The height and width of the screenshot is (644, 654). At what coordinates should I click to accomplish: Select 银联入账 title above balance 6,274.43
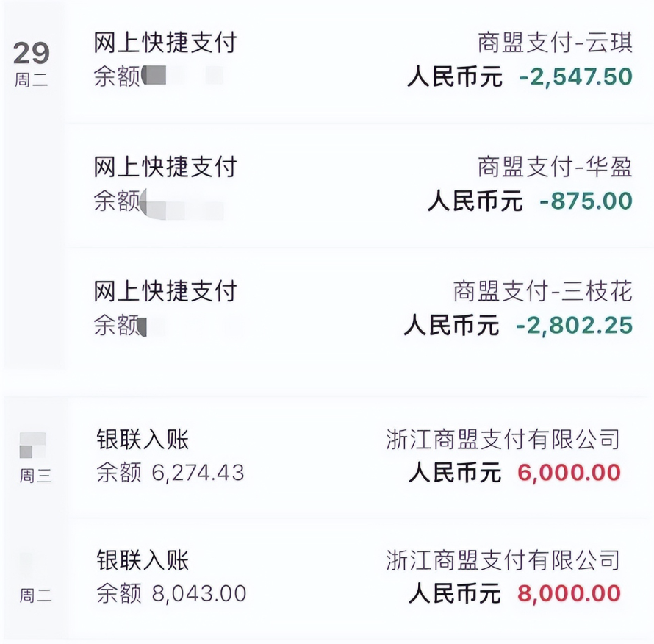tap(143, 439)
